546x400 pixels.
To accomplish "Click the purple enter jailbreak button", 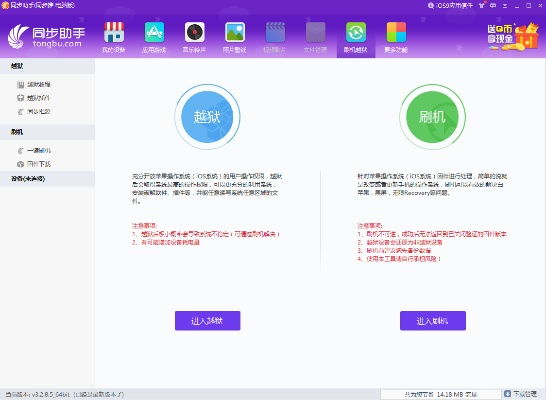I will 208,321.
